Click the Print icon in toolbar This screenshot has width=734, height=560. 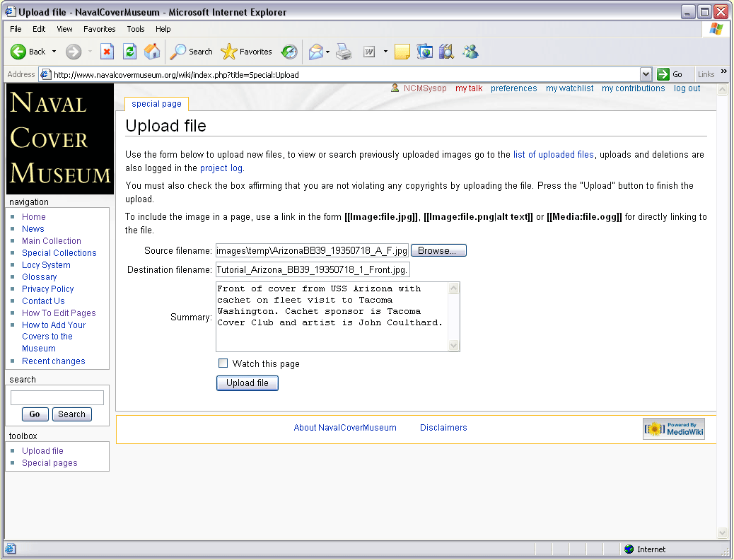[344, 52]
